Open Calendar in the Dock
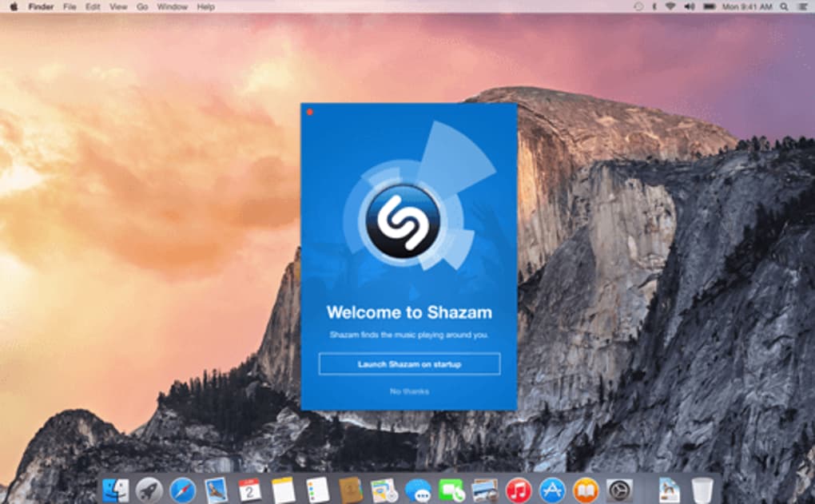 249,490
